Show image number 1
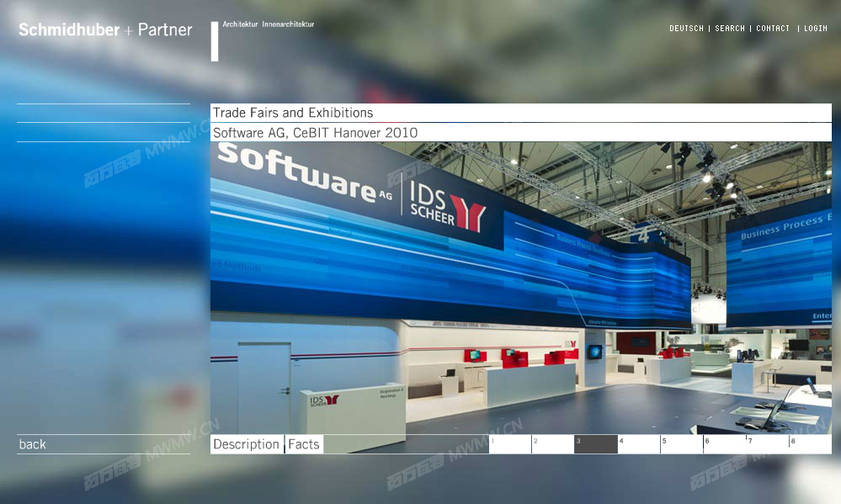This screenshot has width=841, height=504. click(510, 444)
